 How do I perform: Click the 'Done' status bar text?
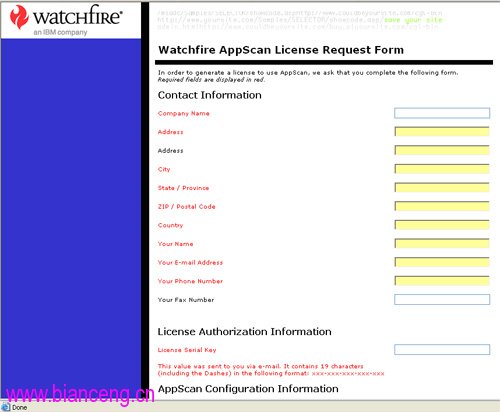[x=20, y=407]
